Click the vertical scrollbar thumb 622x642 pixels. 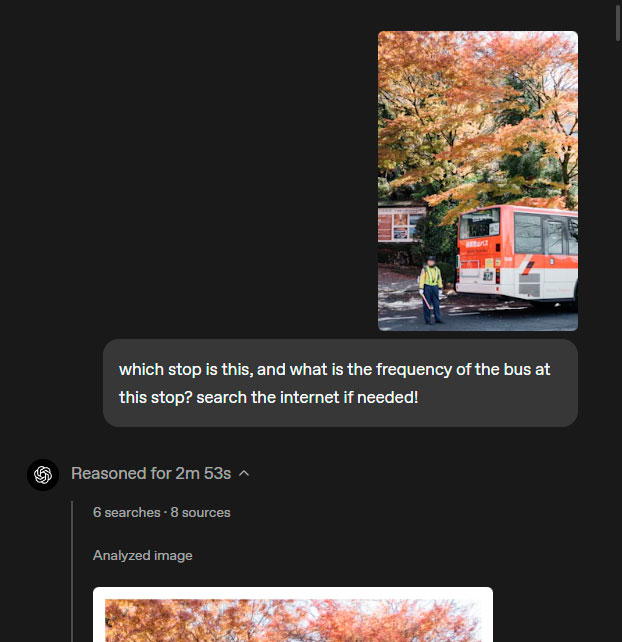618,20
